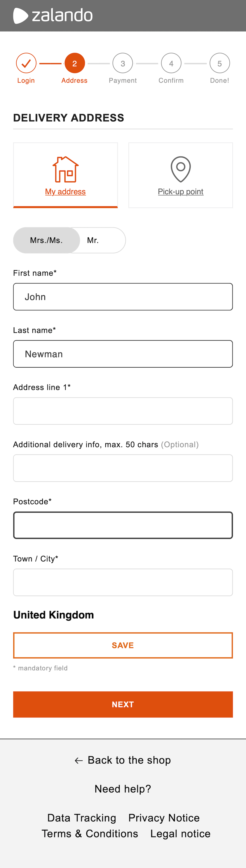Switch salutation to Mr.

coord(93,240)
